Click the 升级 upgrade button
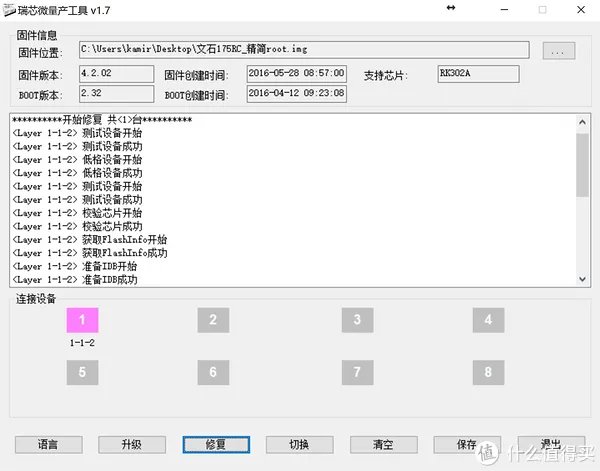 tap(132, 445)
